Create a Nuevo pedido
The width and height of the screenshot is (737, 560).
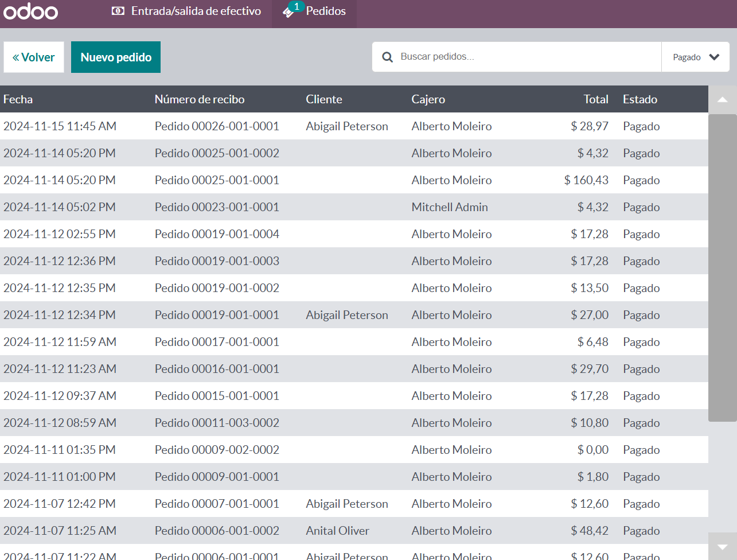116,57
